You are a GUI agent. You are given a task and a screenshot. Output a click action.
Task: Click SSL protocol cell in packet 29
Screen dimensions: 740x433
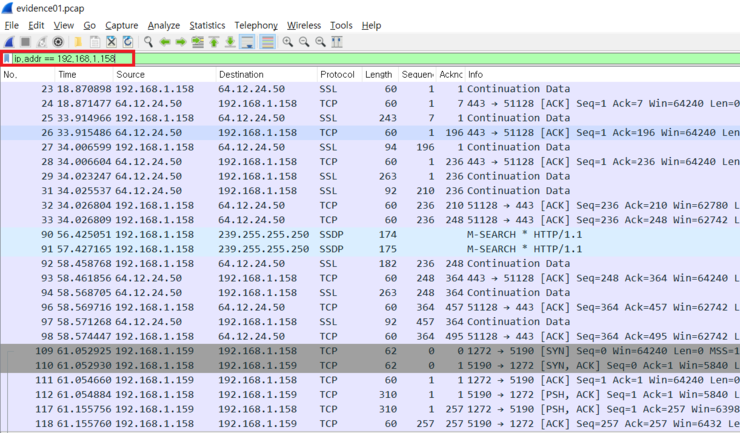[328, 176]
